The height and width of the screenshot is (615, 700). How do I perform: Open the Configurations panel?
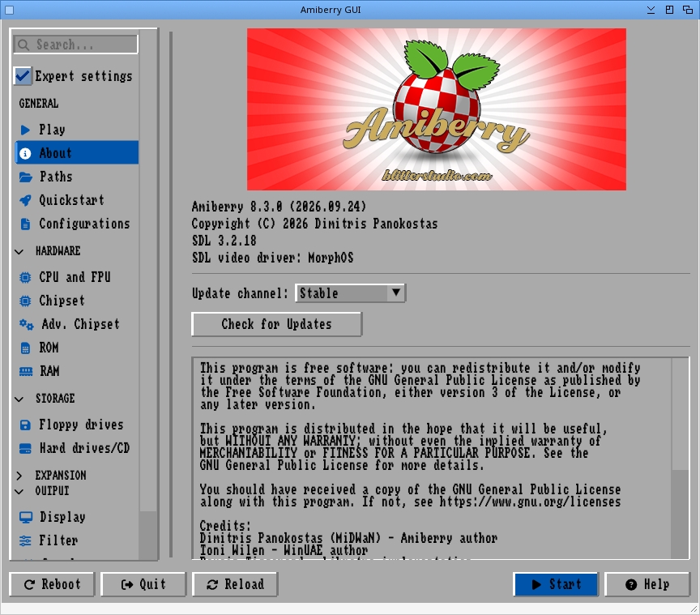click(77, 224)
